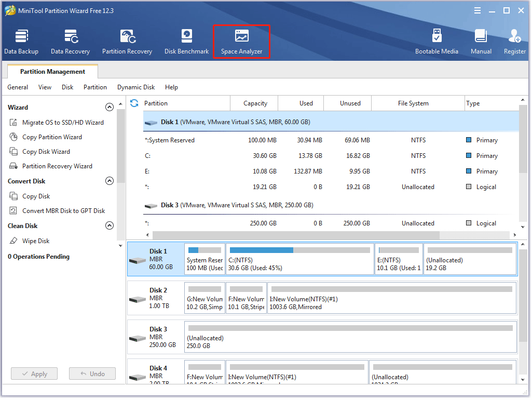Select the Partition Management tab
This screenshot has height=400, width=532.
coord(52,72)
